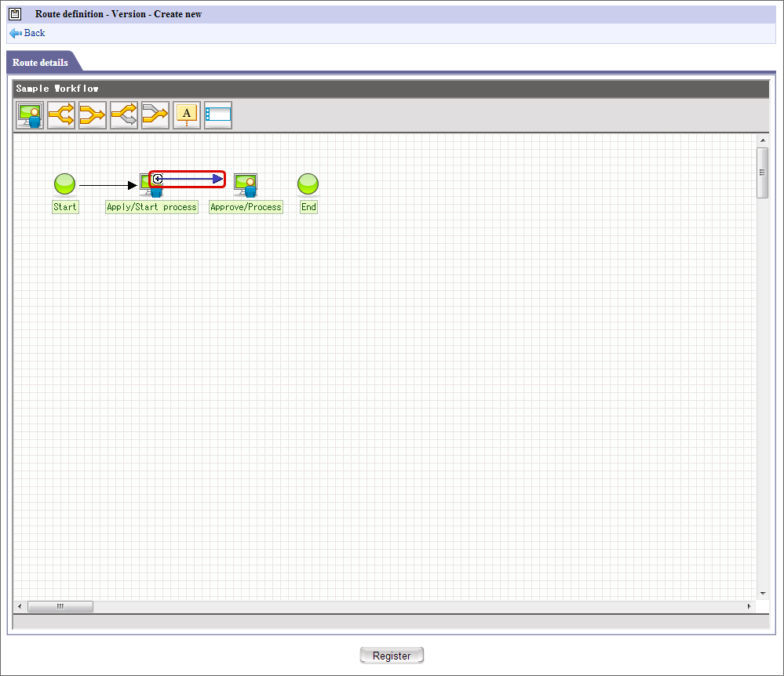Select the orange merge join icon

pyautogui.click(x=93, y=115)
